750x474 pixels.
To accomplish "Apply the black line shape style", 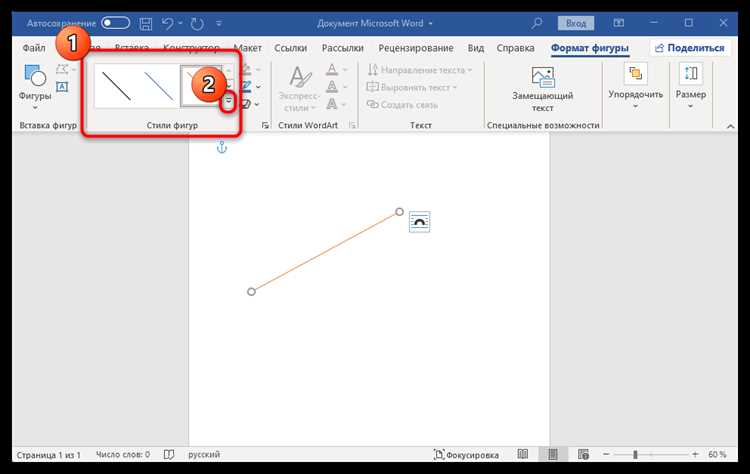I will coord(116,86).
